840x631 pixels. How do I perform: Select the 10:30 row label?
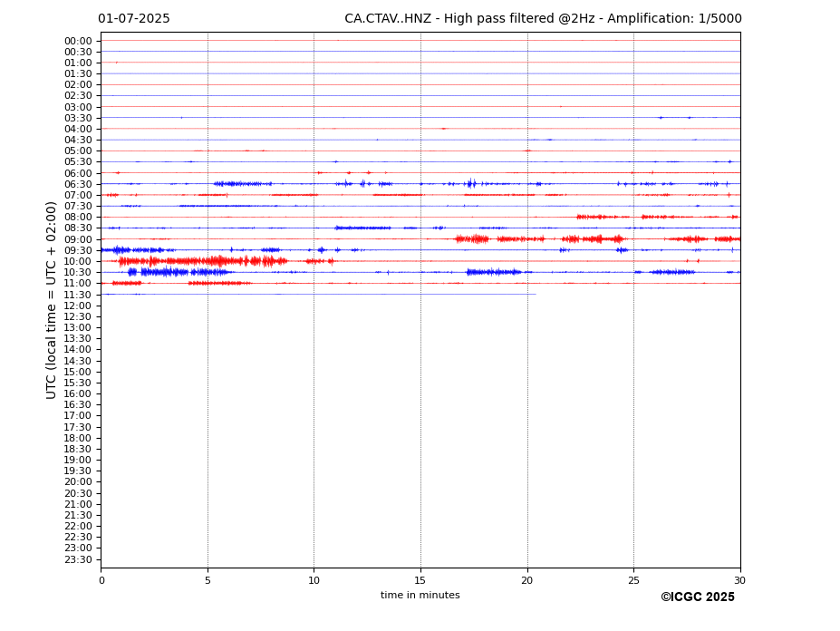[78, 272]
